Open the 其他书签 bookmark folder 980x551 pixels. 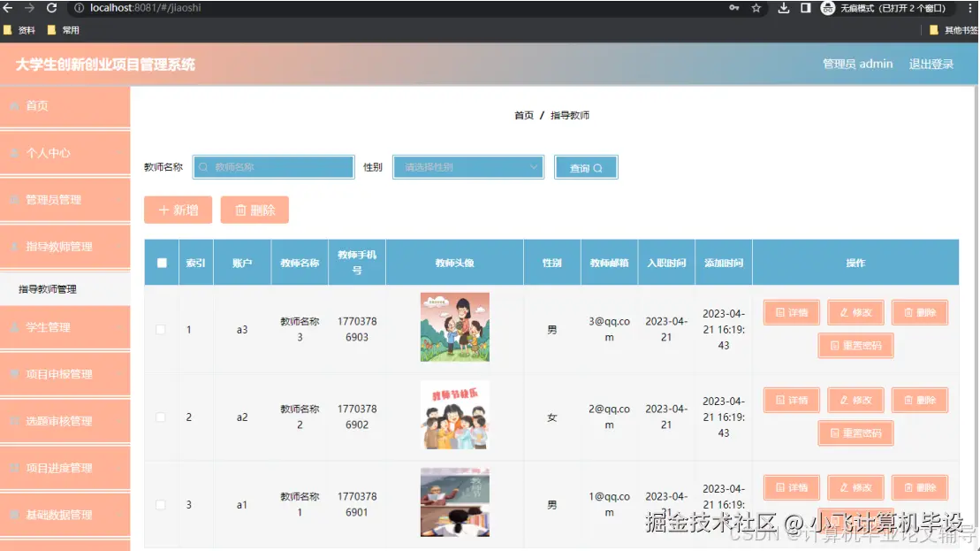[953, 30]
